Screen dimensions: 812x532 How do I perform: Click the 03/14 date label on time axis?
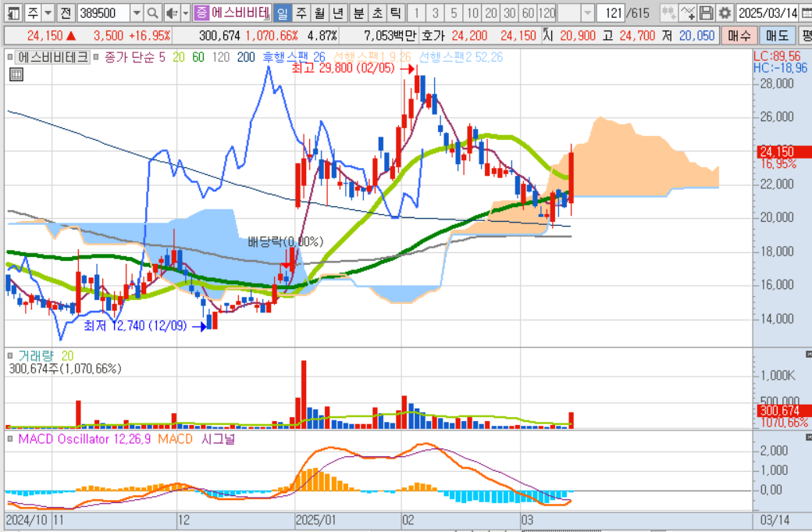(775, 520)
